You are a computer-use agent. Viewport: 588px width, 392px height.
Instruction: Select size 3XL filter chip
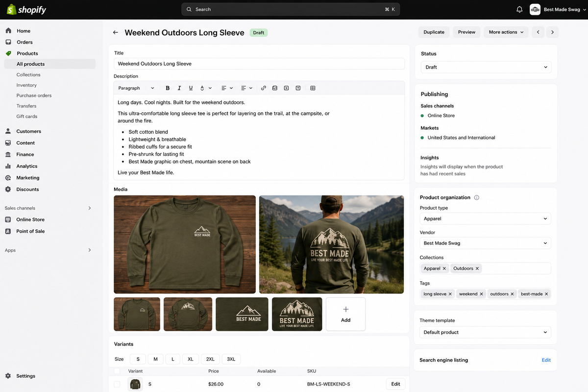tap(231, 359)
